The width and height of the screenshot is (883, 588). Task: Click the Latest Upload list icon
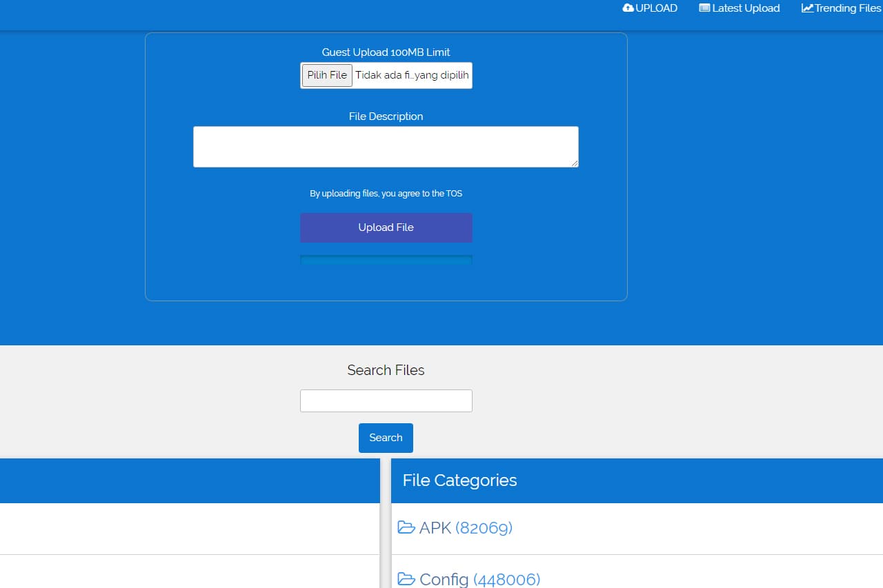[704, 8]
